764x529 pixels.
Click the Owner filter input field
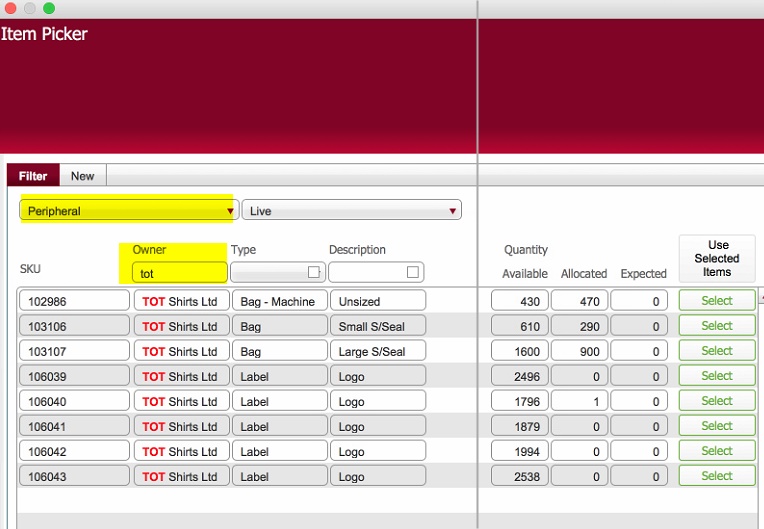tap(179, 273)
